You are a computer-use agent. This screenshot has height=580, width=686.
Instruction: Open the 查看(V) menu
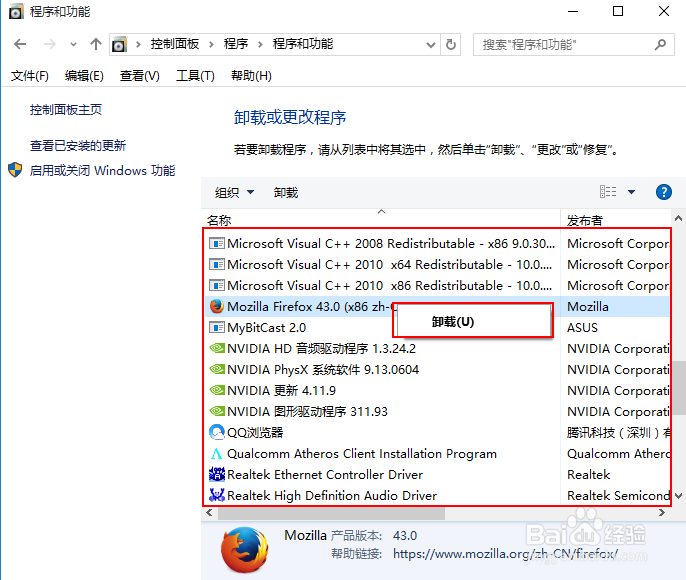point(140,76)
